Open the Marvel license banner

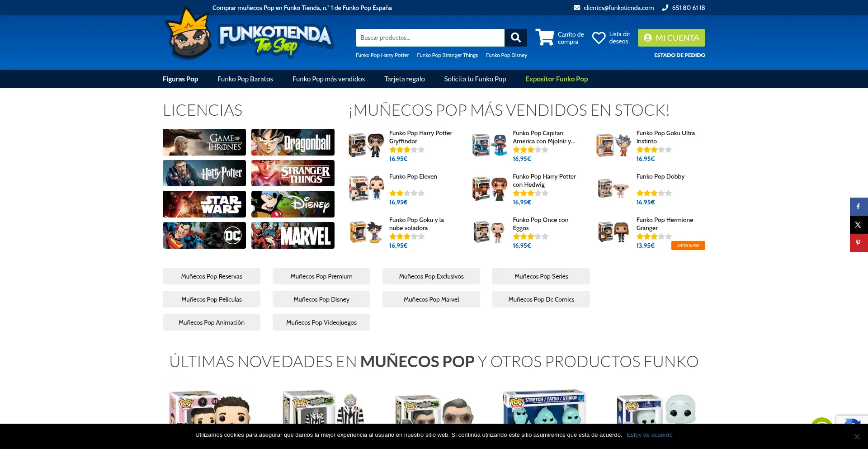[x=293, y=235]
